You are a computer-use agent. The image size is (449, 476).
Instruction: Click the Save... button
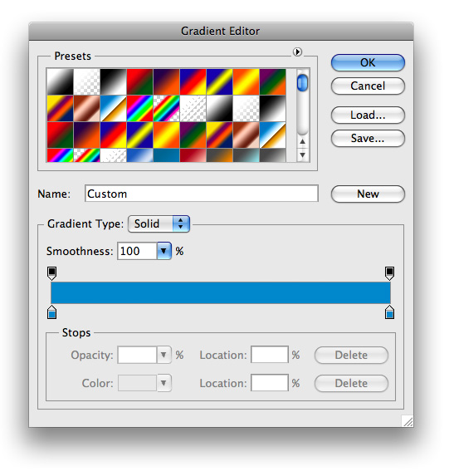click(368, 139)
